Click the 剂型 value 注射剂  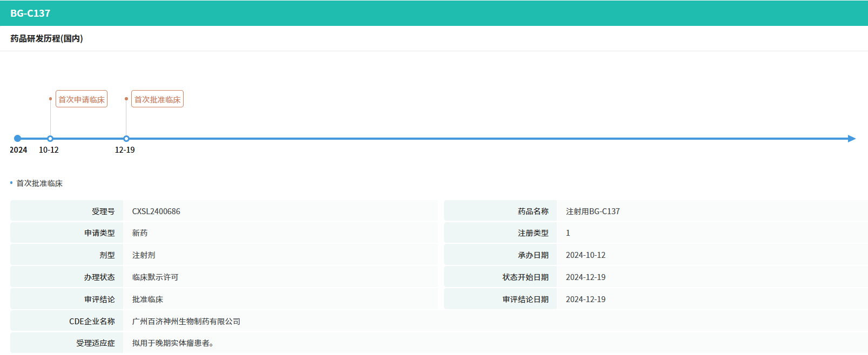(x=144, y=255)
